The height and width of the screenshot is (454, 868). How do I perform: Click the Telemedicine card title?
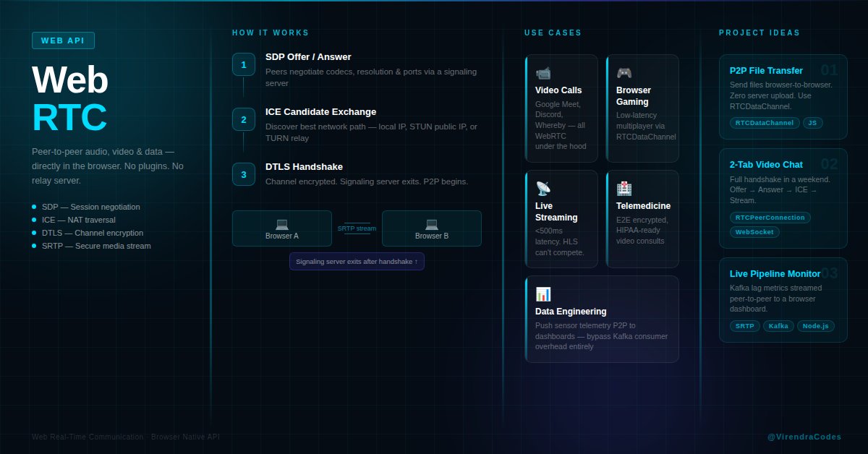pyautogui.click(x=643, y=206)
